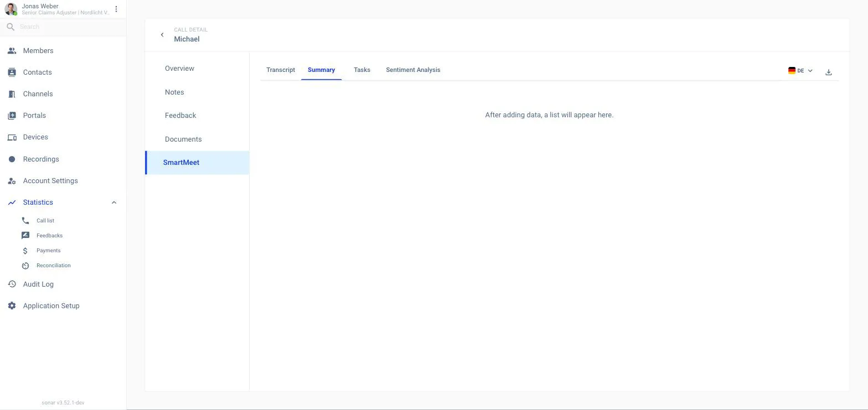This screenshot has width=868, height=410.
Task: Click the Payments dollar icon
Action: 25,251
